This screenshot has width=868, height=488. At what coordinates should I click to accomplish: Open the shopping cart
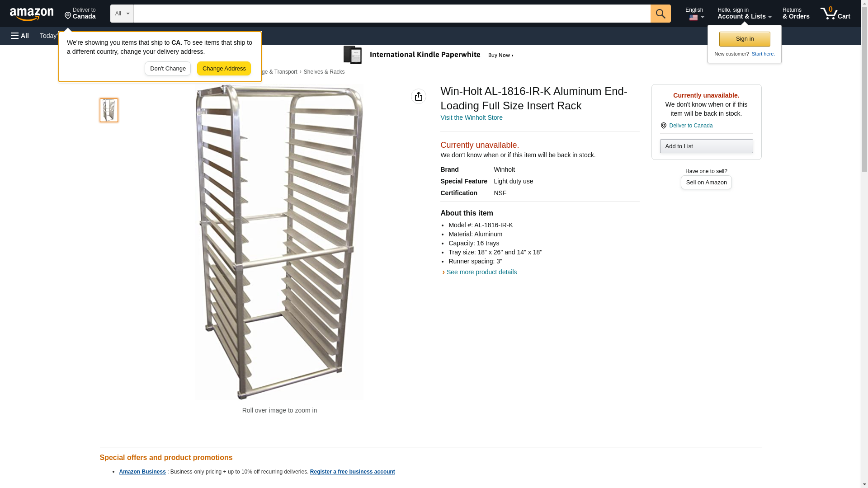(x=835, y=14)
